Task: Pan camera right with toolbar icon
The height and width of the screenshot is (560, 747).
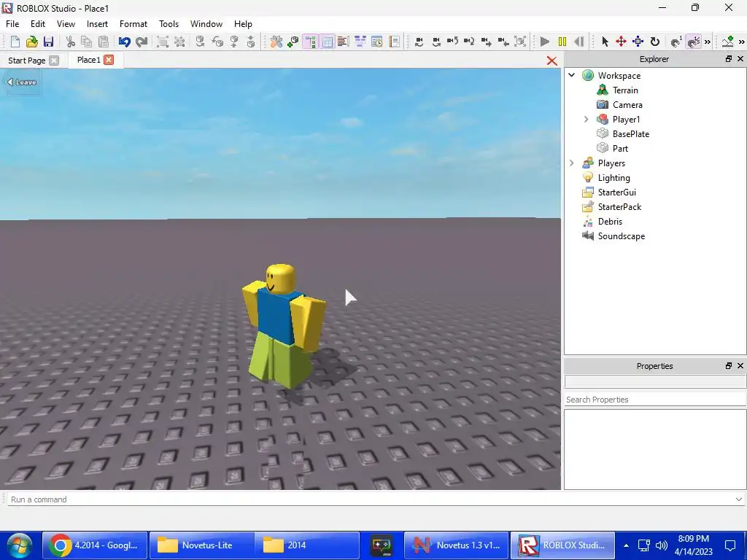Action: [436, 42]
